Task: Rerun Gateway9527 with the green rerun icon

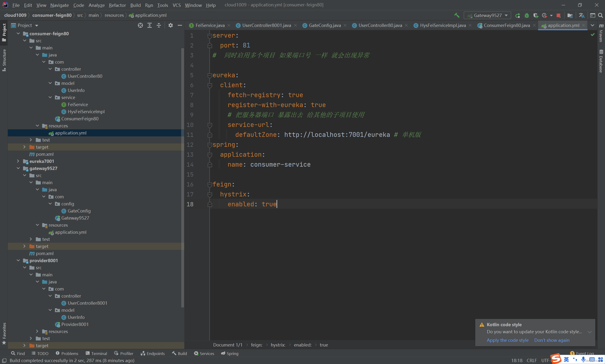Action: (x=518, y=15)
